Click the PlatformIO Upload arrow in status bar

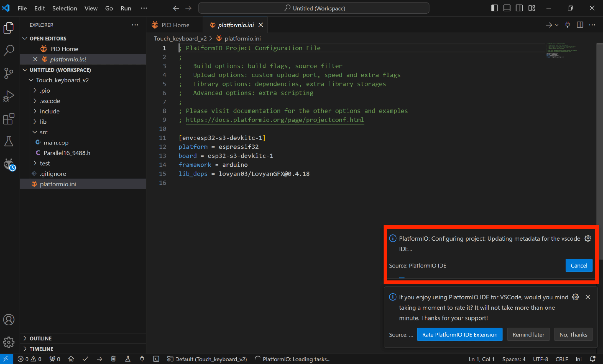pos(99,359)
